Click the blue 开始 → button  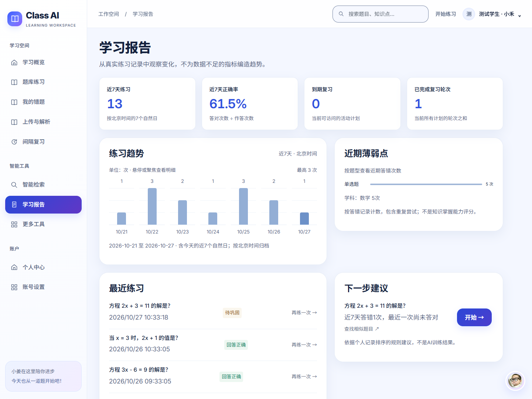[x=474, y=317]
